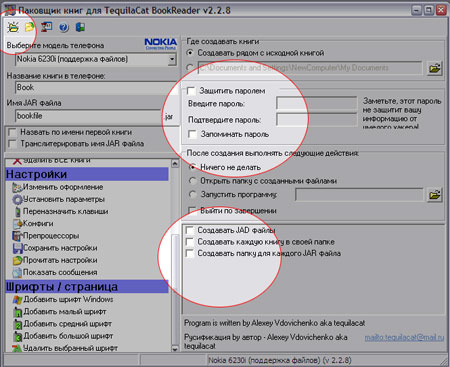This screenshot has width=450, height=367.
Task: Click 'Добавить средний шрифт' entry
Action: [x=68, y=324]
